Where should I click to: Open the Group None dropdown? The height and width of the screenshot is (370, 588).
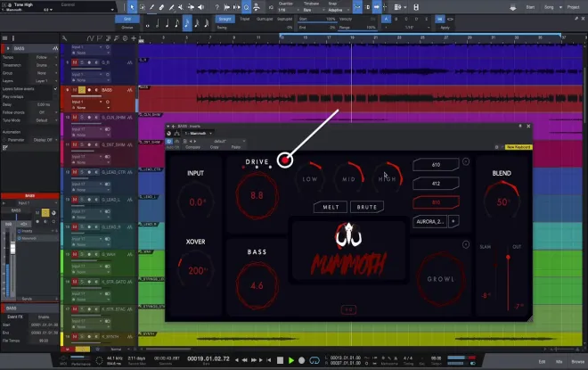pos(45,73)
